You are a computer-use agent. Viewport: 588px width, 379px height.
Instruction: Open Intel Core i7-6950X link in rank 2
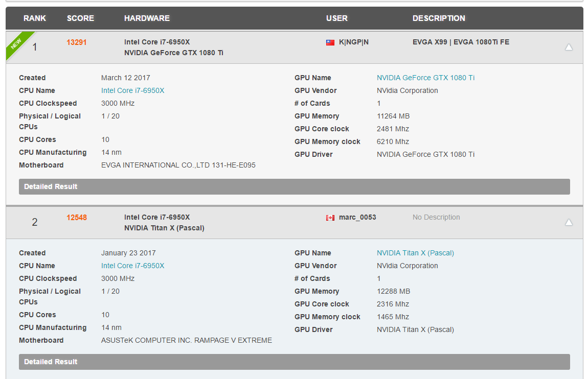coord(133,266)
